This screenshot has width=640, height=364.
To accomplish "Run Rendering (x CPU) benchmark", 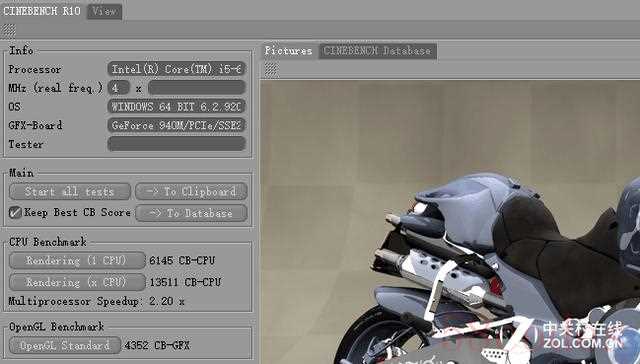I will tap(77, 282).
